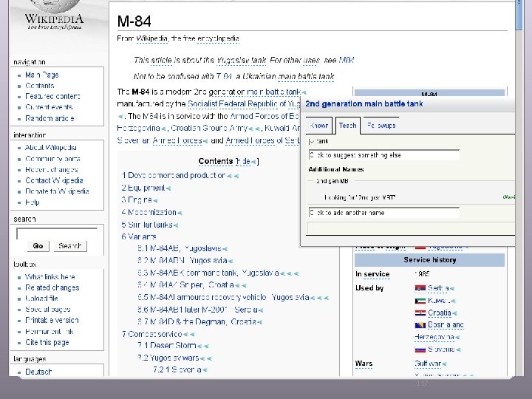Open 'Featured content' sidebar link

pyautogui.click(x=52, y=96)
